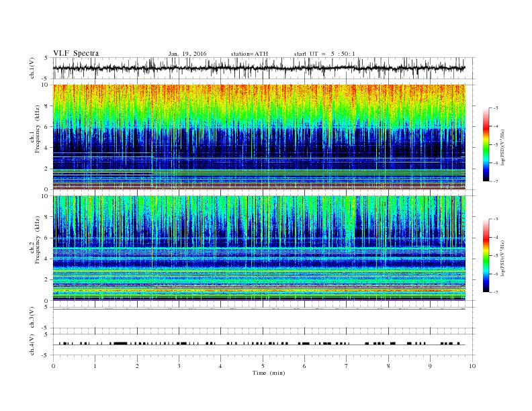Click time axis tick label '10'

pyautogui.click(x=472, y=366)
